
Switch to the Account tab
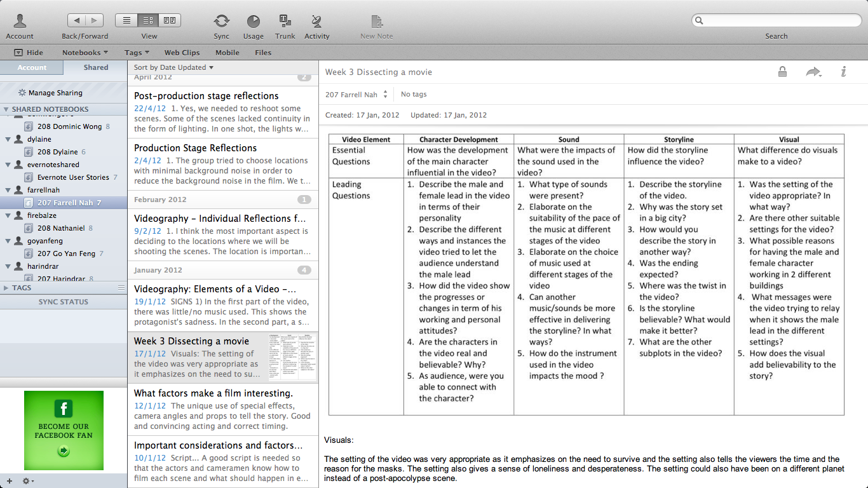pos(32,67)
